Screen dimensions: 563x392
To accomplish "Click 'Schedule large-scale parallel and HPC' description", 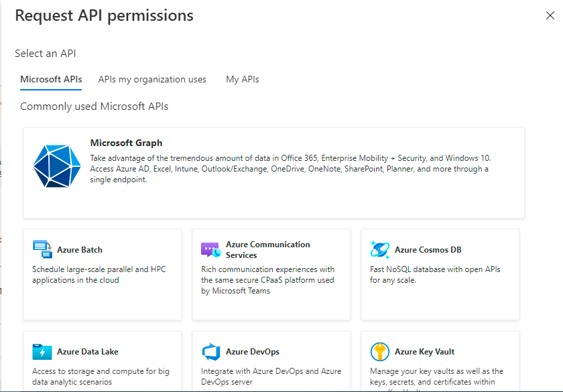I will [99, 275].
